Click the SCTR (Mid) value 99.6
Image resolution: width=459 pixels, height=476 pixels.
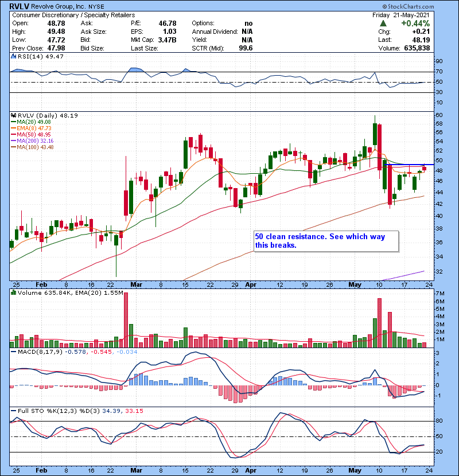point(246,48)
